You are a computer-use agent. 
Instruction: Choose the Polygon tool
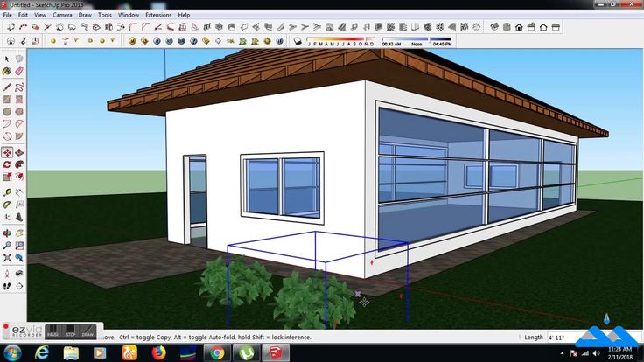click(19, 111)
